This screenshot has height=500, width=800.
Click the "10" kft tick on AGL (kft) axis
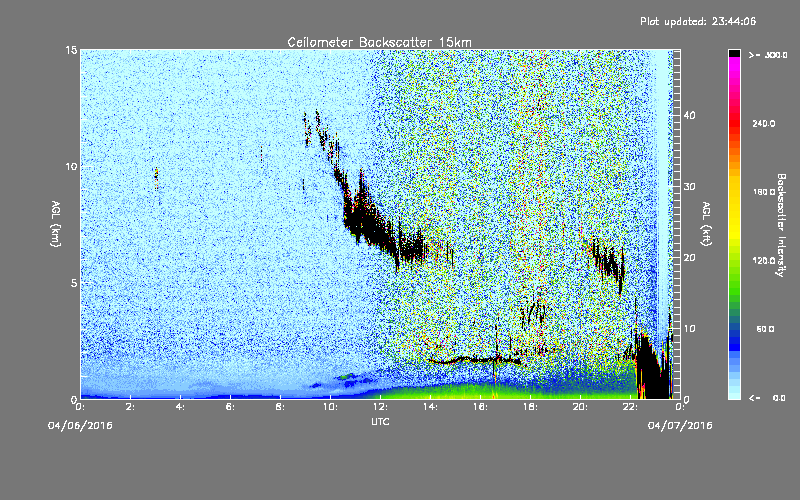(689, 328)
